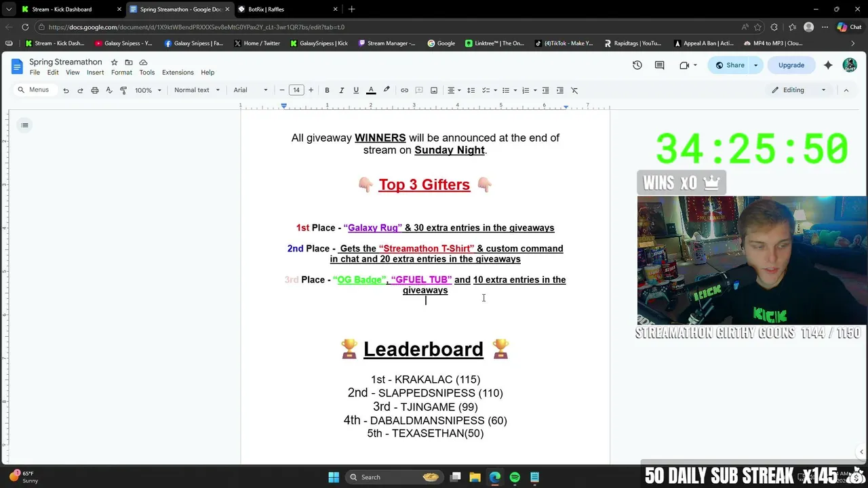Edit the font size field showing 14
Viewport: 868px width, 488px height.
coord(296,90)
